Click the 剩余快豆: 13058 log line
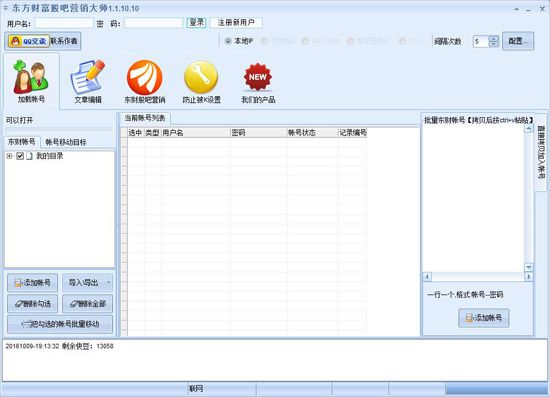Screen dimensions: 550x397 (x=59, y=346)
